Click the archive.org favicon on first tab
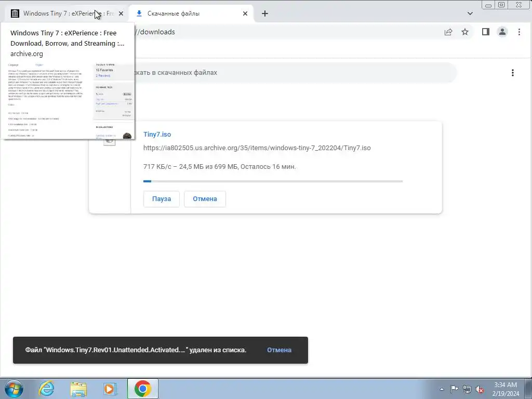The image size is (532, 399). tap(15, 14)
